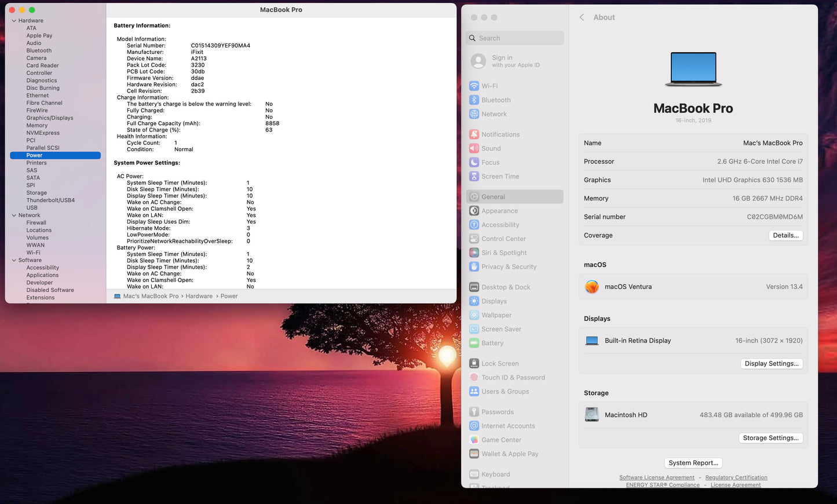The width and height of the screenshot is (837, 504).
Task: Click the Battery icon in sidebar
Action: tap(474, 343)
